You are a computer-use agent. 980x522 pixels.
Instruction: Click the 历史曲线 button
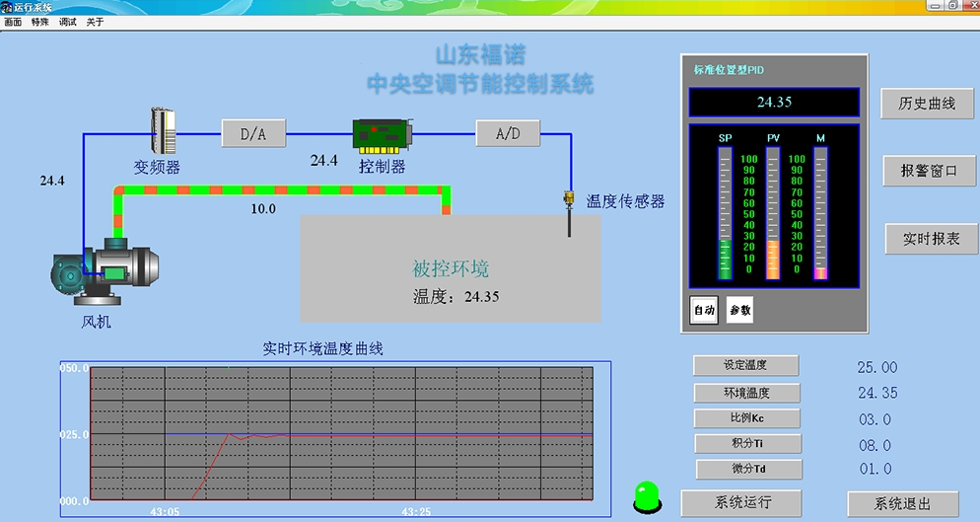[x=927, y=104]
